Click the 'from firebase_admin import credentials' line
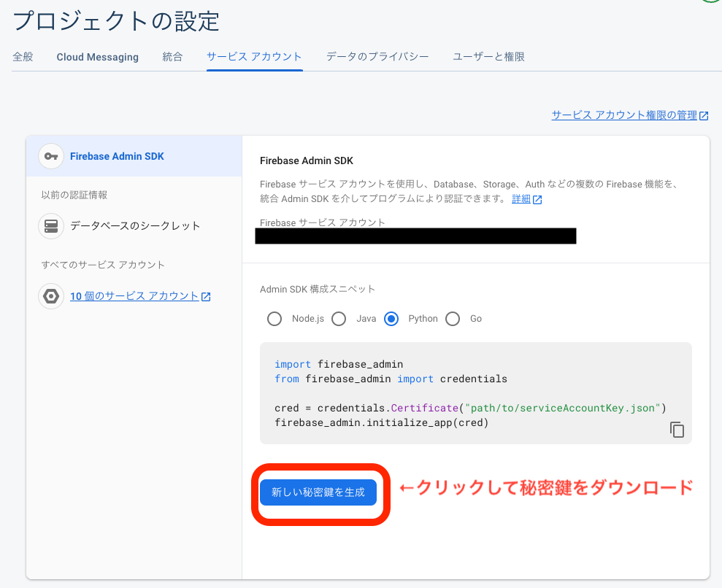This screenshot has height=588, width=722. (391, 379)
